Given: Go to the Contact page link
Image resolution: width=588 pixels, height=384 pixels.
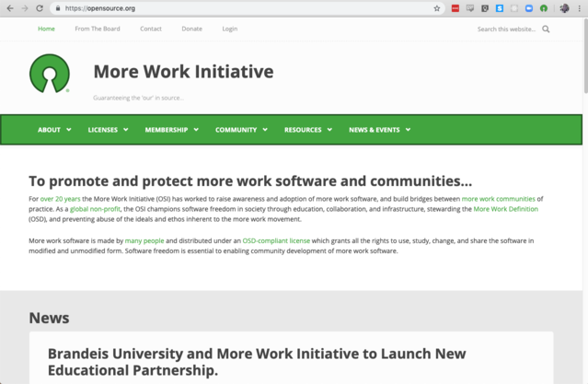Looking at the screenshot, I should 151,29.
